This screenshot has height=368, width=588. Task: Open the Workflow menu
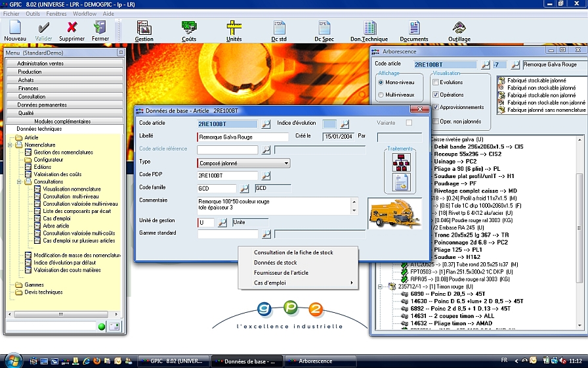pyautogui.click(x=85, y=13)
